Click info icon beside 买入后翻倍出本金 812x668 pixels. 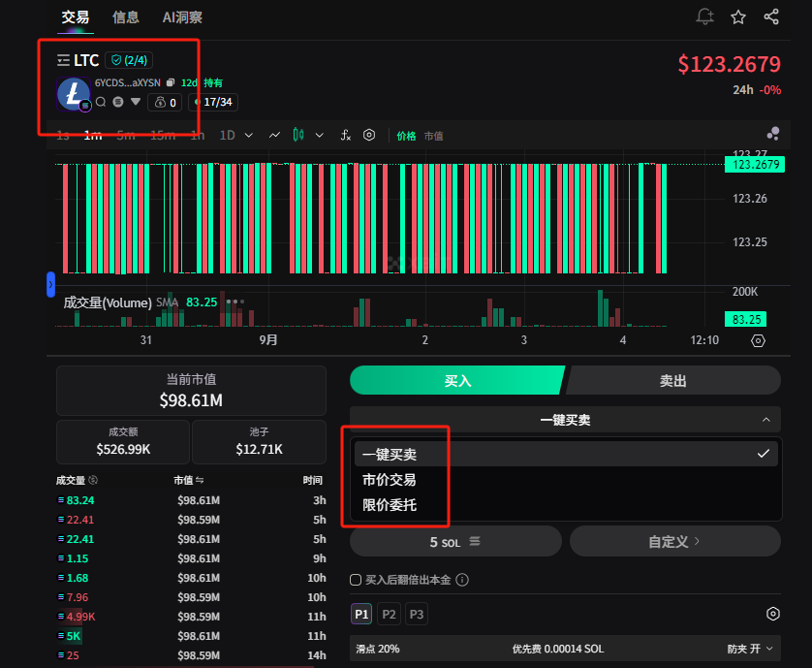tap(462, 580)
